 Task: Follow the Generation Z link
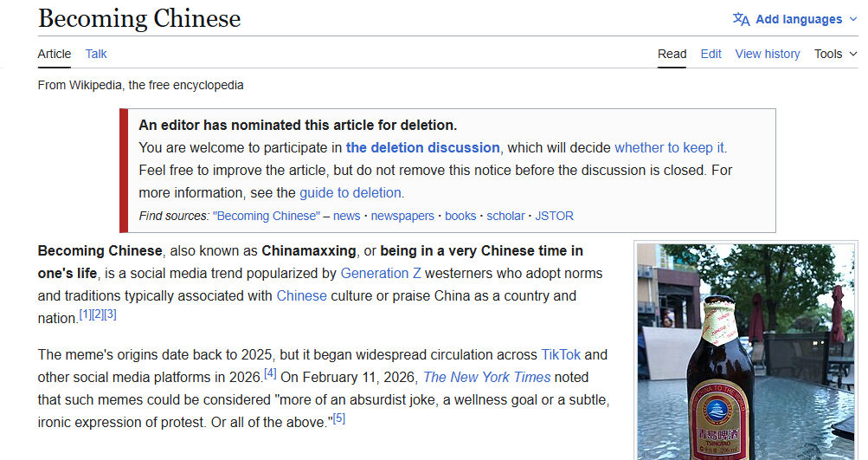[381, 273]
